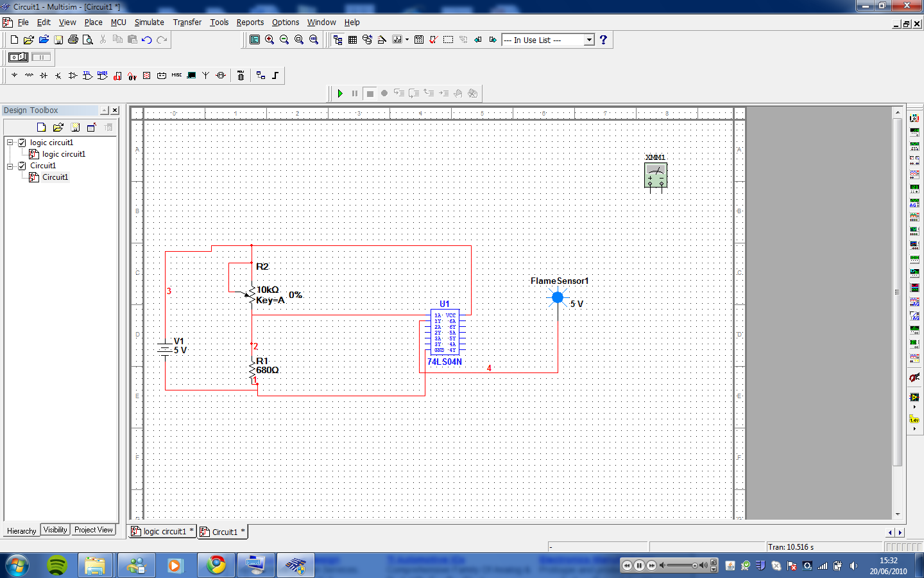Screen dimensions: 924x578
Task: Open the Place Basic resistor group
Action: tap(29, 76)
